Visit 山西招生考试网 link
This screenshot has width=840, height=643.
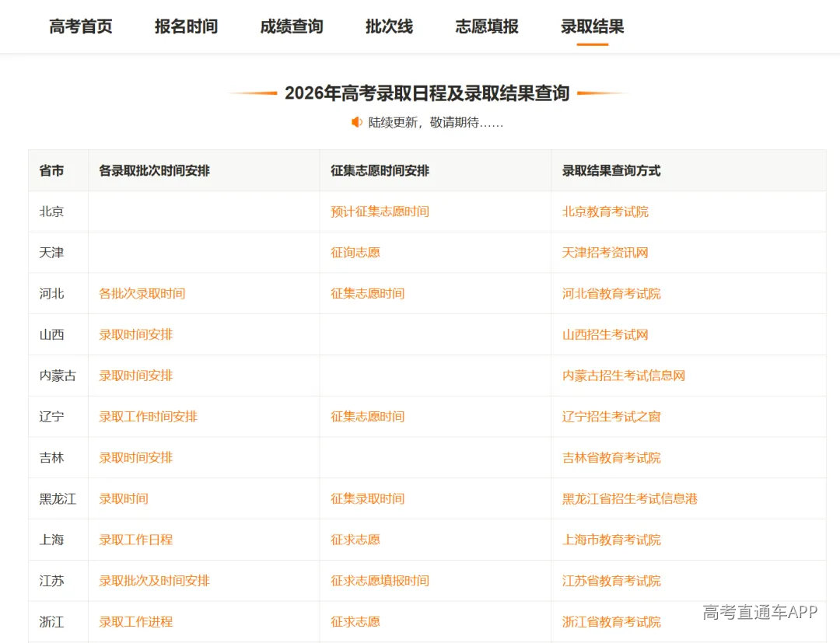coord(605,334)
